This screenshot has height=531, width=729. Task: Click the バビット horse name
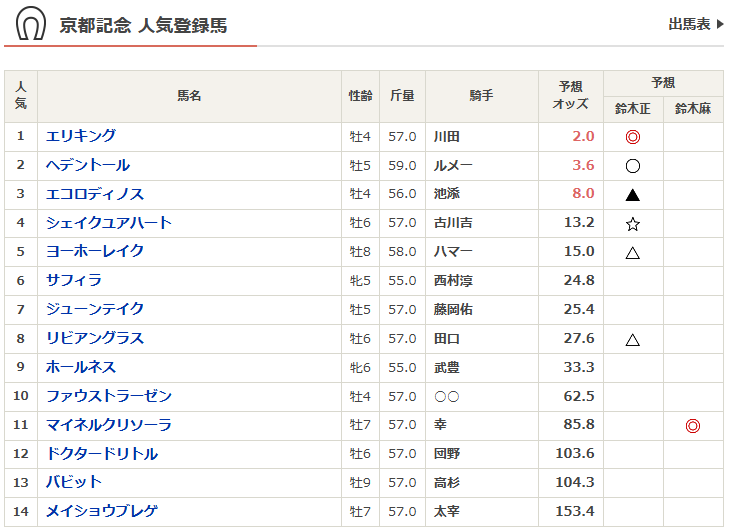click(74, 483)
